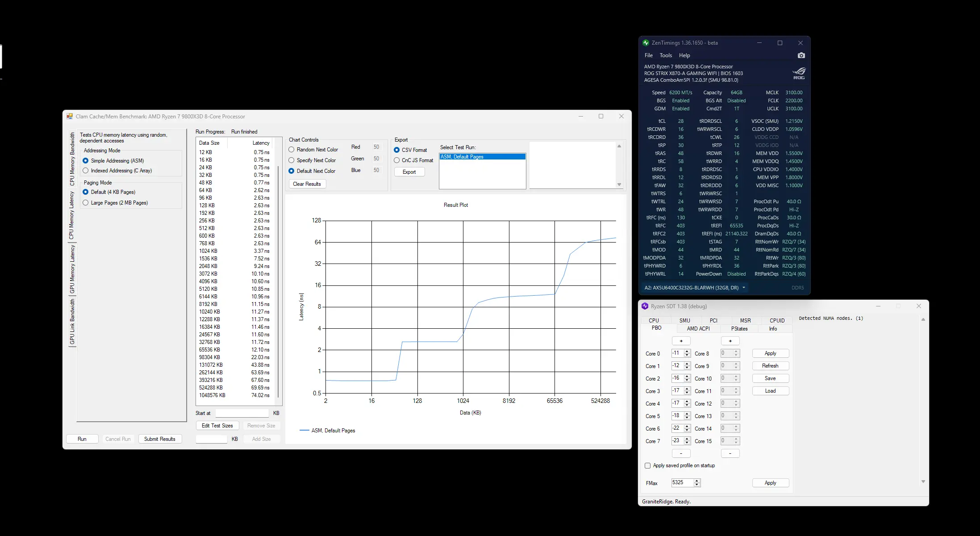Decrease Core 3 offset with down arrow

coord(687,393)
